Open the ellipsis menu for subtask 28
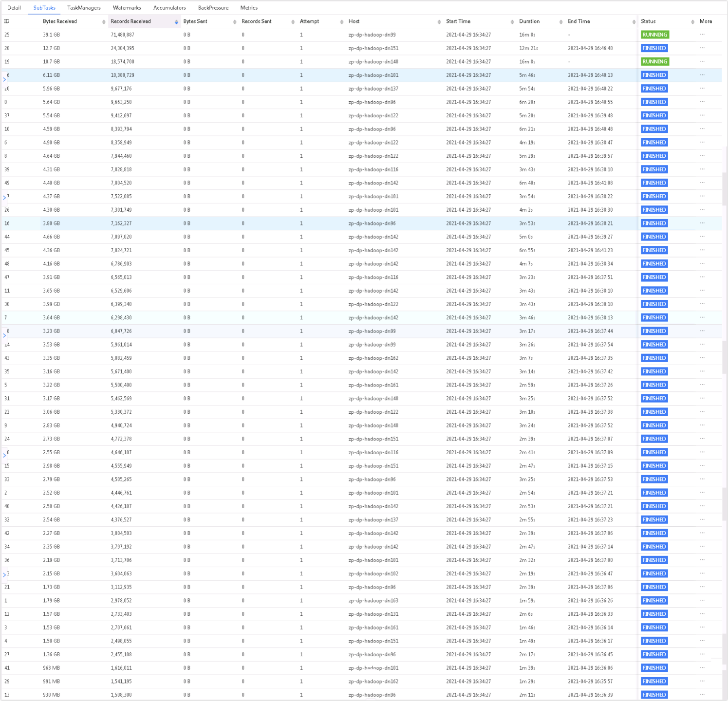The width and height of the screenshot is (728, 701). [702, 48]
